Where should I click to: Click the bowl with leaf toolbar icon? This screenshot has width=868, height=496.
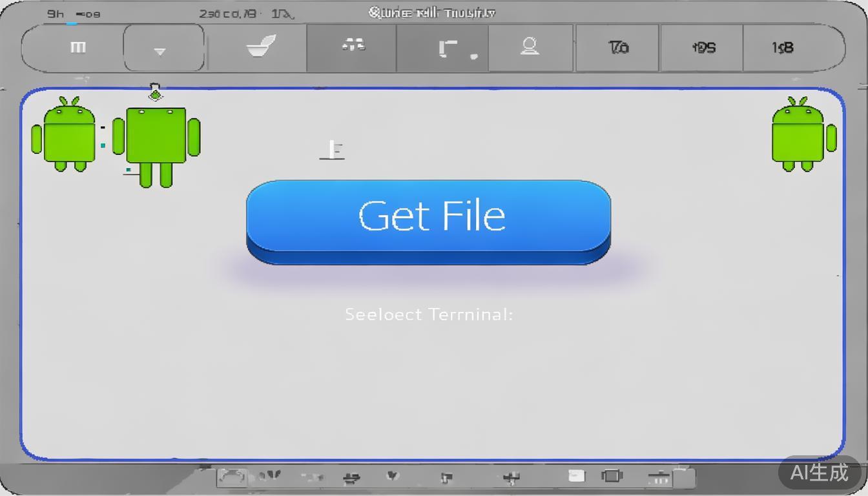click(x=261, y=46)
